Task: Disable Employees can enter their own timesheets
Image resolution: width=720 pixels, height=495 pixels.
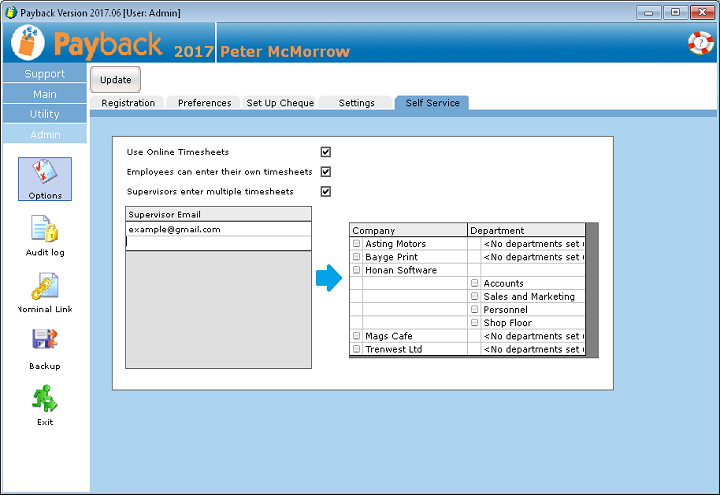Action: click(326, 172)
